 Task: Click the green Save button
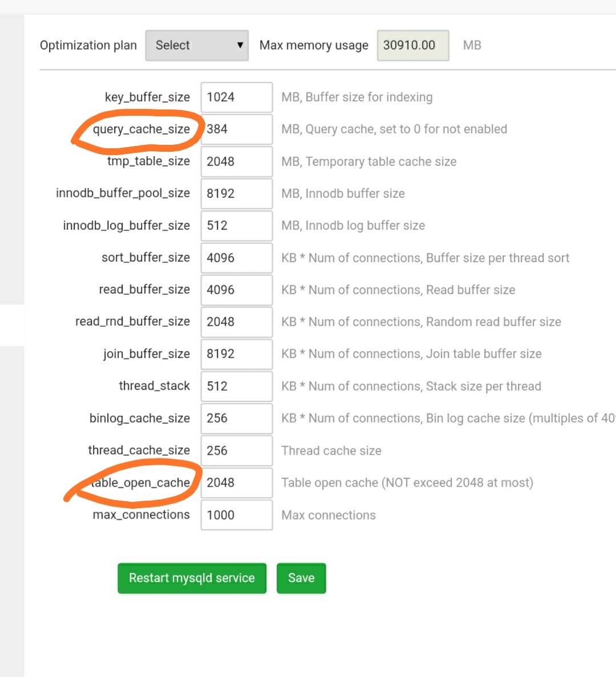[301, 578]
